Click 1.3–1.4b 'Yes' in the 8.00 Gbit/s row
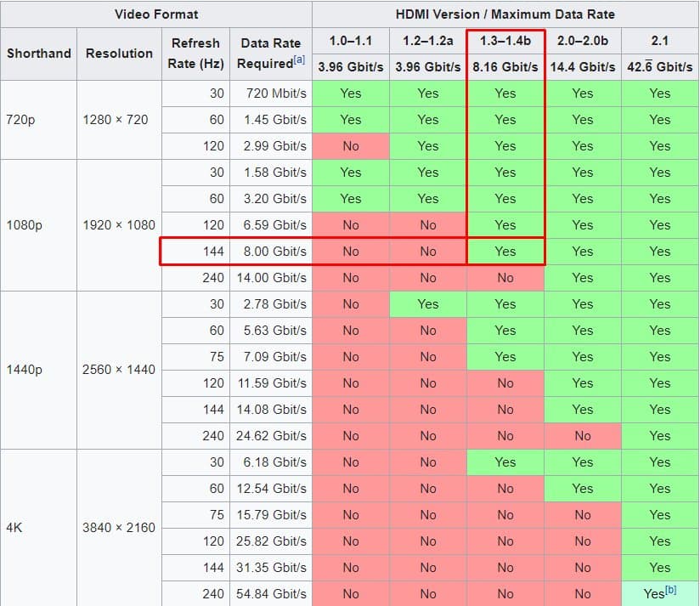The width and height of the screenshot is (700, 606). click(505, 252)
